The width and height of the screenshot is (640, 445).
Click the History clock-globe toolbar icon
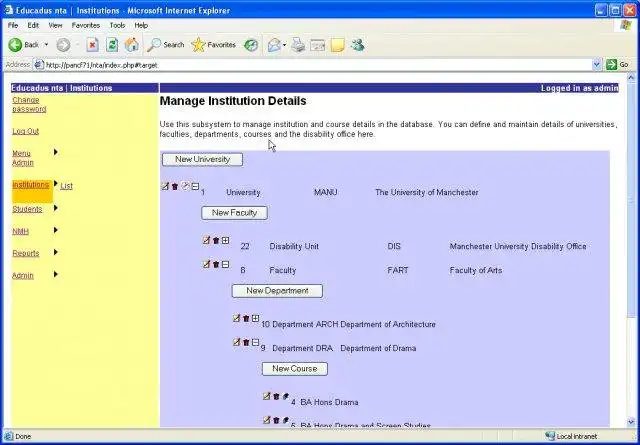click(251, 45)
